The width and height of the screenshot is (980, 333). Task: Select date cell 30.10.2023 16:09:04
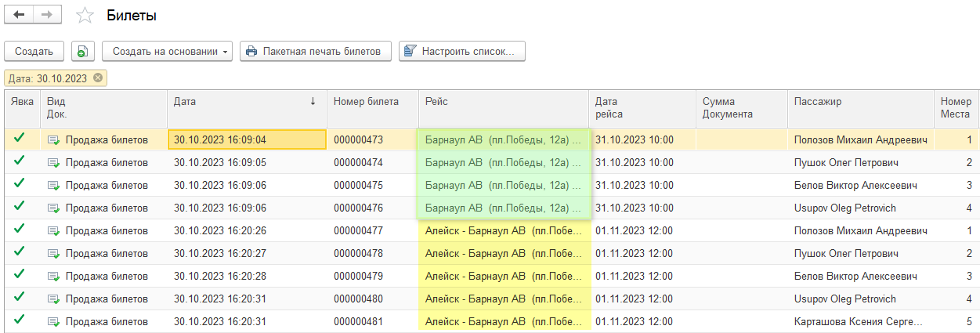(x=246, y=140)
